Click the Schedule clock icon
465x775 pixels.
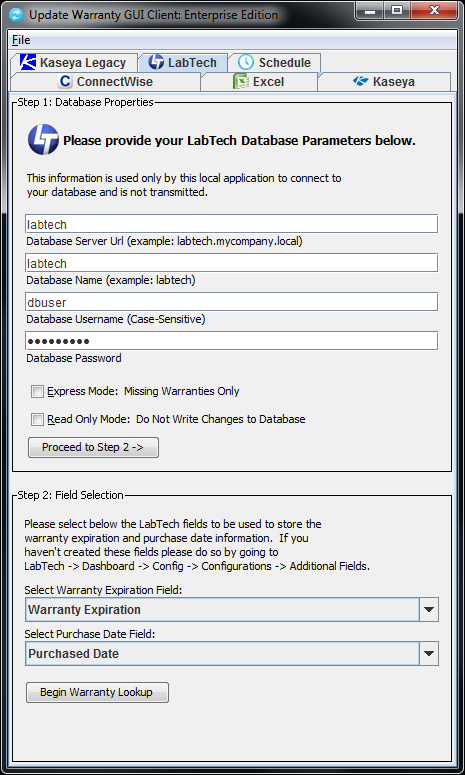pyautogui.click(x=246, y=62)
